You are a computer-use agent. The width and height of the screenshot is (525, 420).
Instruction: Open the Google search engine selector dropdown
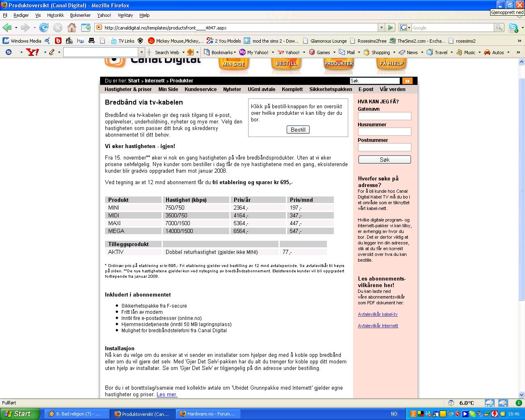[x=409, y=27]
